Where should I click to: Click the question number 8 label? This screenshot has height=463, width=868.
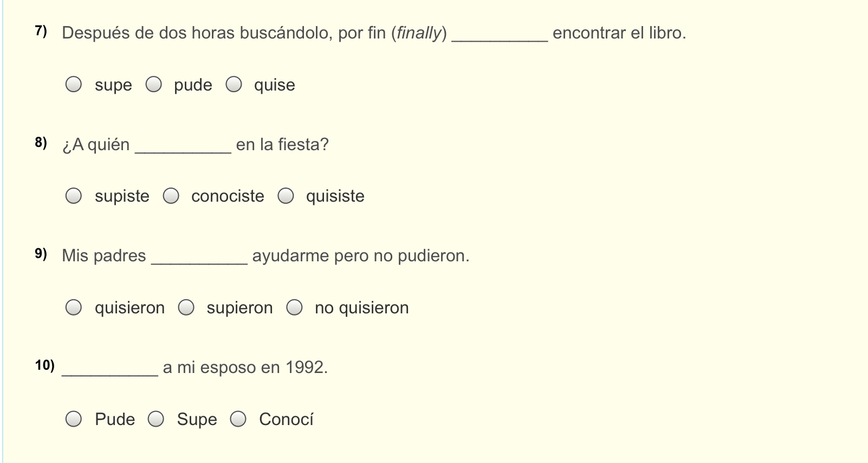(41, 143)
